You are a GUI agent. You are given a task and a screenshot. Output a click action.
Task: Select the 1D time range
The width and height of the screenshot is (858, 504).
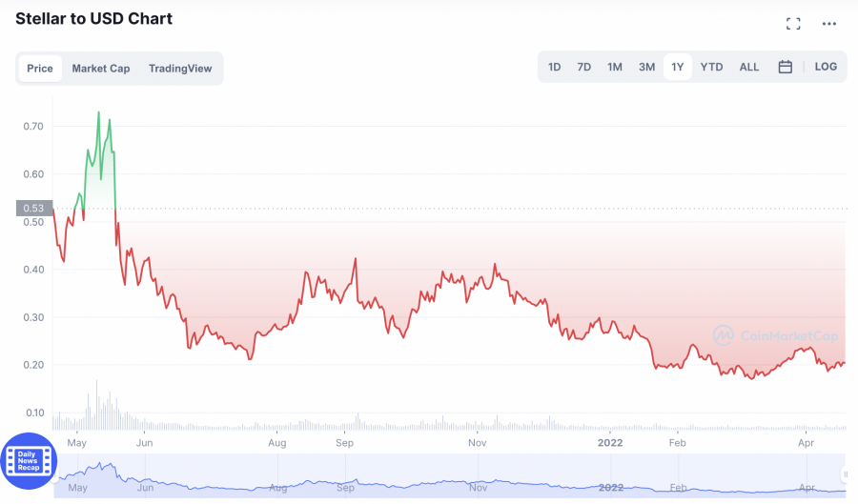554,67
